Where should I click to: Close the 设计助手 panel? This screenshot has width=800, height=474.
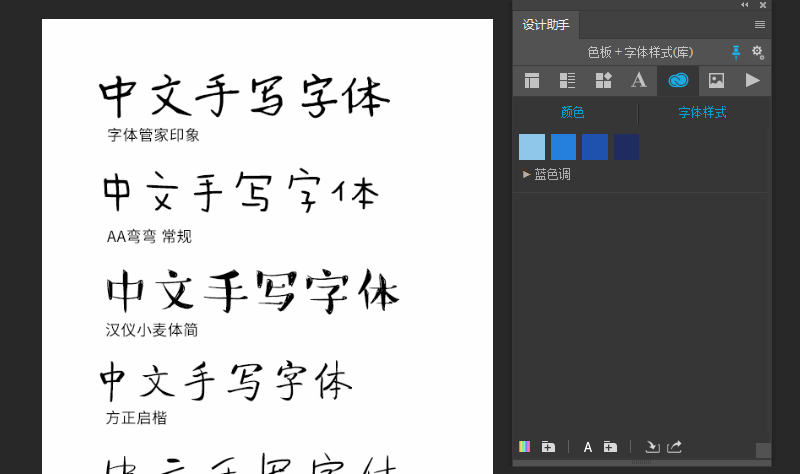763,5
